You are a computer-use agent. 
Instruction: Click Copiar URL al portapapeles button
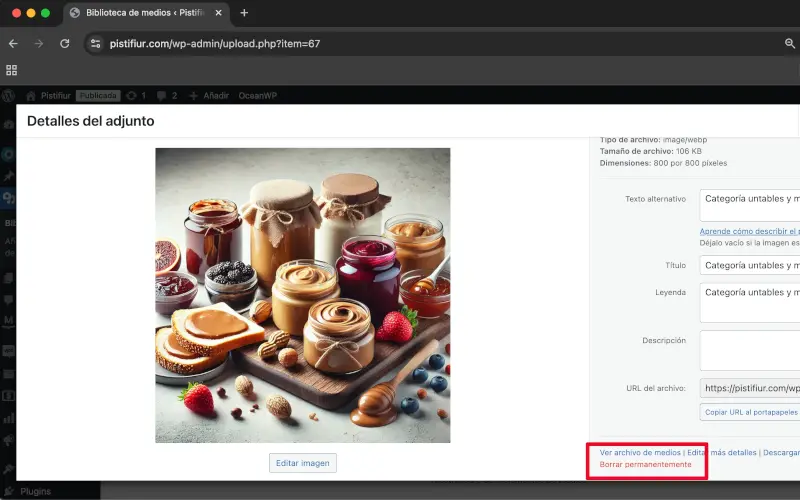749,412
